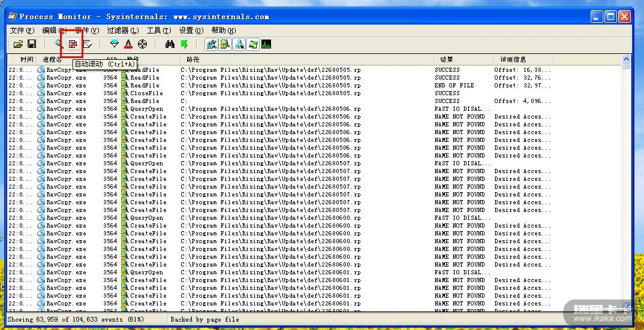Select the QueryOpen row for 22680601.rp
This screenshot has height=330, width=644.
315,273
